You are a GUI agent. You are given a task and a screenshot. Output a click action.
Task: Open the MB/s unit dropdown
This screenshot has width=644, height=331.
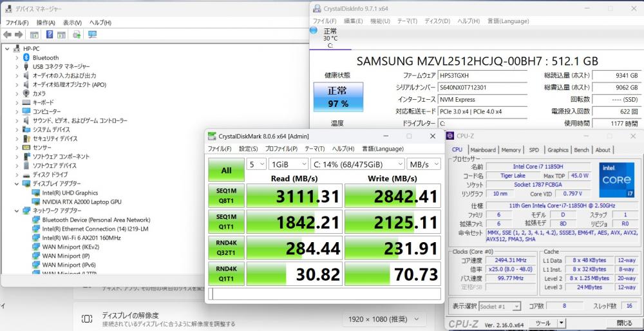click(x=424, y=164)
